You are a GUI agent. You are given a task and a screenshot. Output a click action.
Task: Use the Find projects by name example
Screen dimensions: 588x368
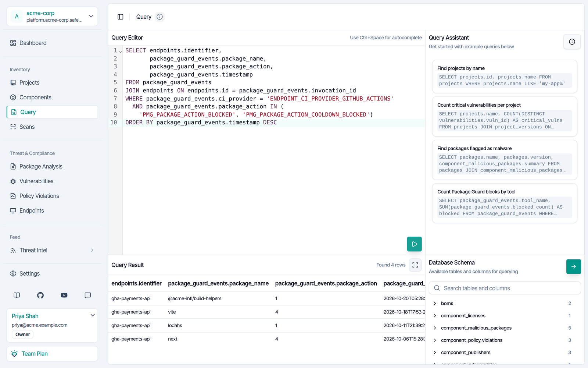tap(505, 77)
